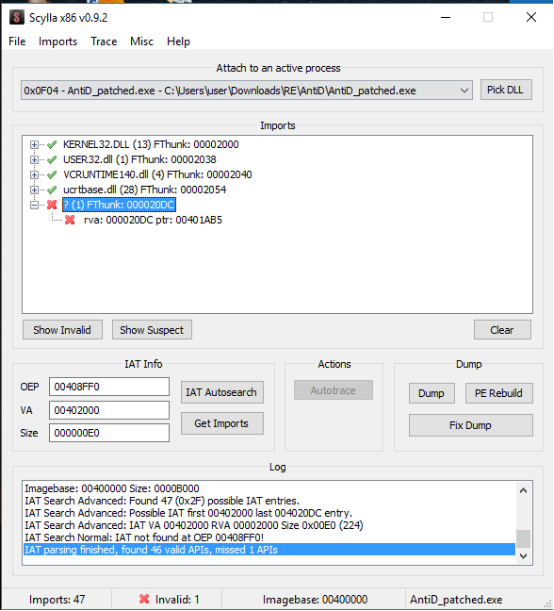Click log line 'Possible IAT first 00402000 last 004020DC'
Image resolution: width=554 pixels, height=611 pixels.
coord(188,513)
